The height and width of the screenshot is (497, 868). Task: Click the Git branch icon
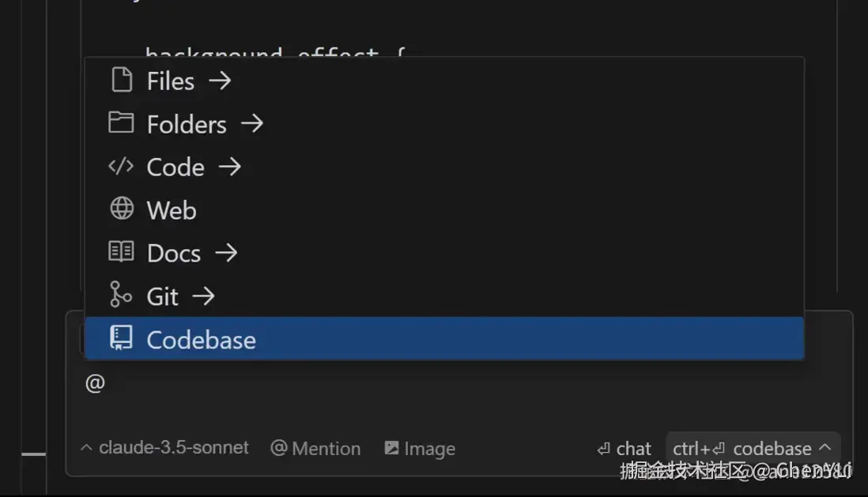[120, 295]
